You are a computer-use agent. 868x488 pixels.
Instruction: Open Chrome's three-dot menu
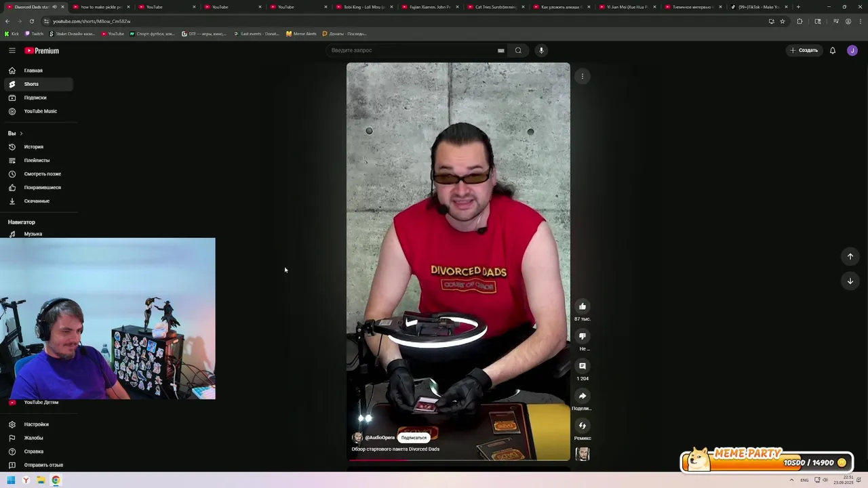[861, 21]
